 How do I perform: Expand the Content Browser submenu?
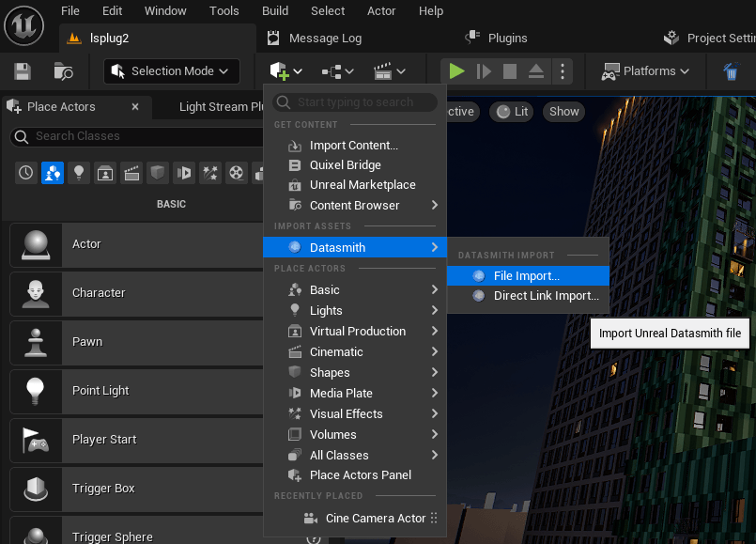point(355,206)
